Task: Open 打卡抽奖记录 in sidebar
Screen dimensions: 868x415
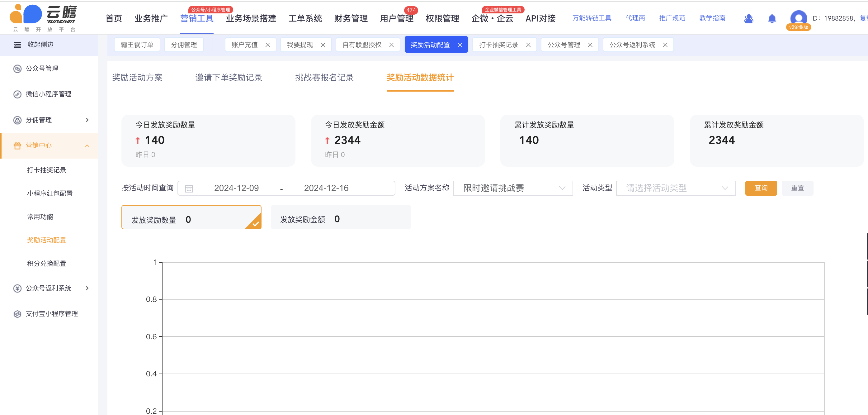Action: click(46, 170)
